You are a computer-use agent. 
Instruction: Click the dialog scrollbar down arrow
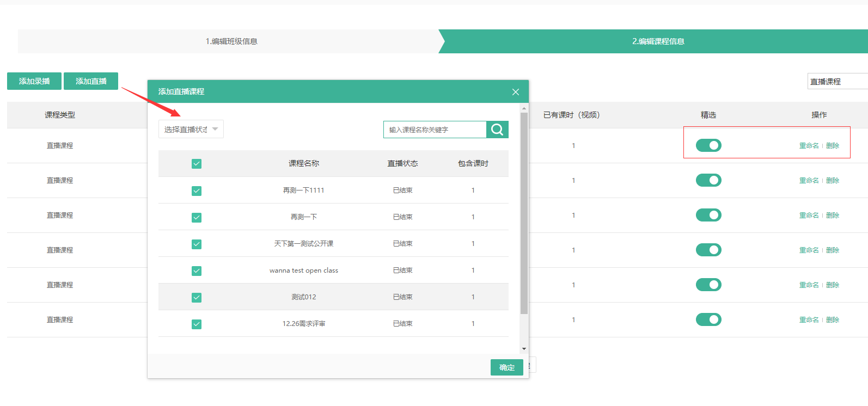(x=524, y=349)
